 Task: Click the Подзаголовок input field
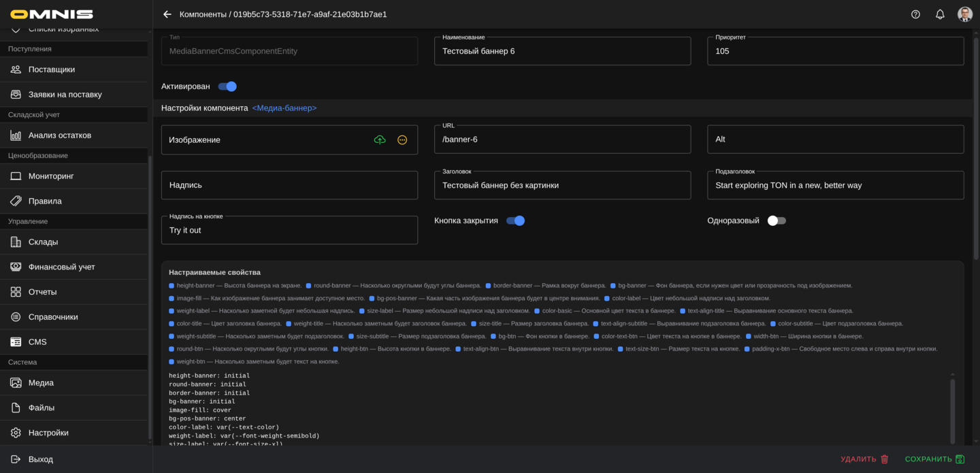835,185
